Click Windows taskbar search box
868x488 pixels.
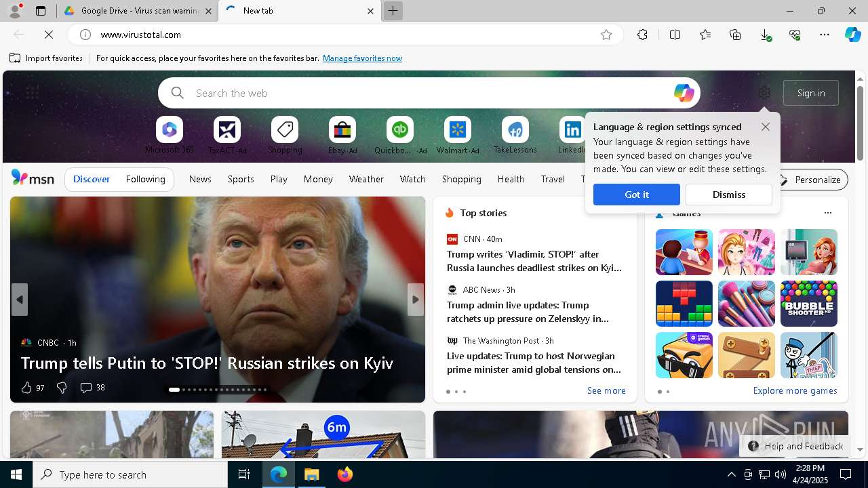click(130, 474)
